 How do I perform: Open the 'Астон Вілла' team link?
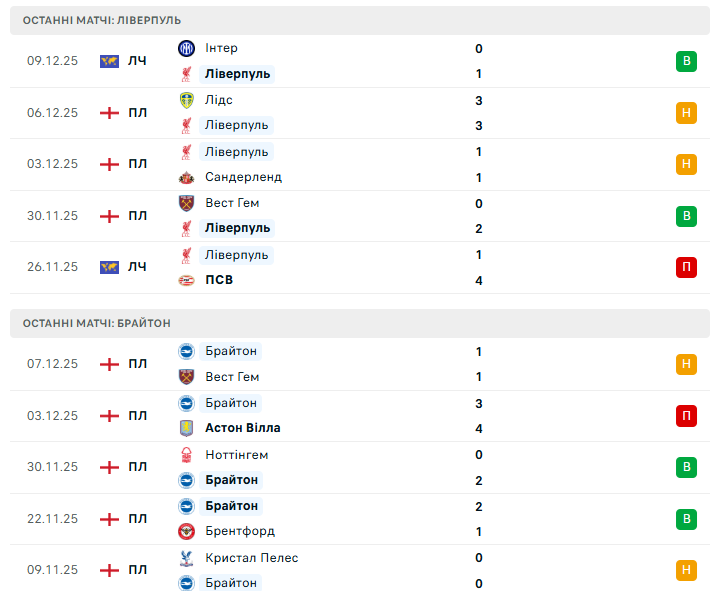[242, 428]
